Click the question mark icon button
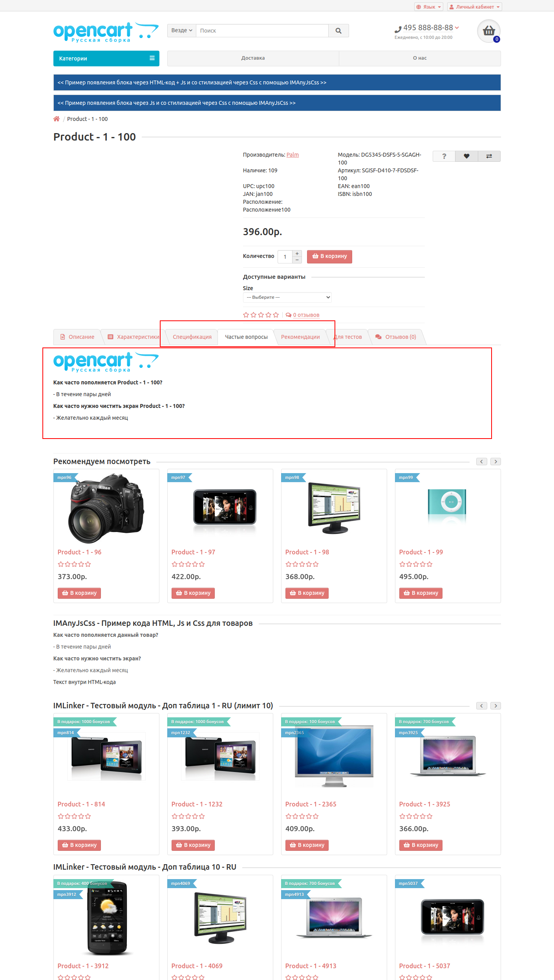This screenshot has height=980, width=554. tap(444, 156)
